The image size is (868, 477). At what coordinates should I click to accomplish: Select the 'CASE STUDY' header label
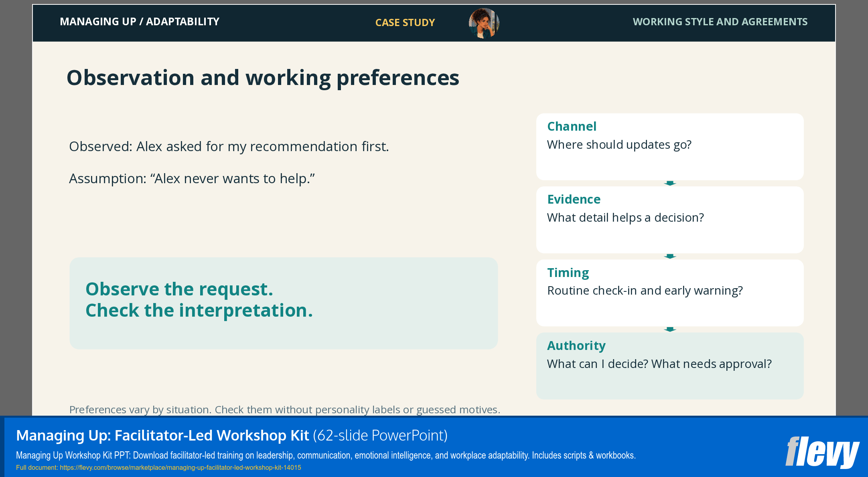[x=405, y=22]
